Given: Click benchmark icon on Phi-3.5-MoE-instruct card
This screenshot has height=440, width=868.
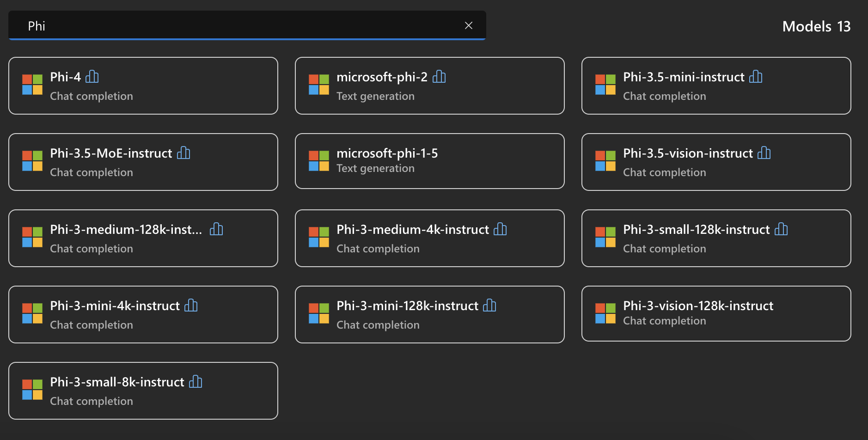Looking at the screenshot, I should tap(183, 153).
